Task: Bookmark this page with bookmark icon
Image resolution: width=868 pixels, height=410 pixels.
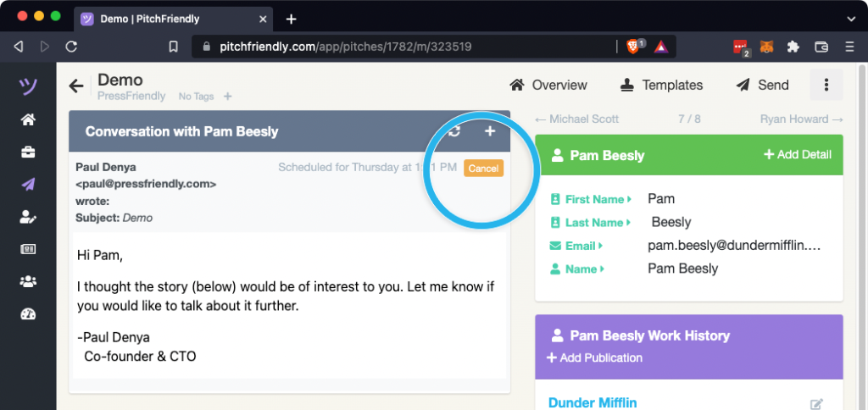Action: click(x=173, y=47)
